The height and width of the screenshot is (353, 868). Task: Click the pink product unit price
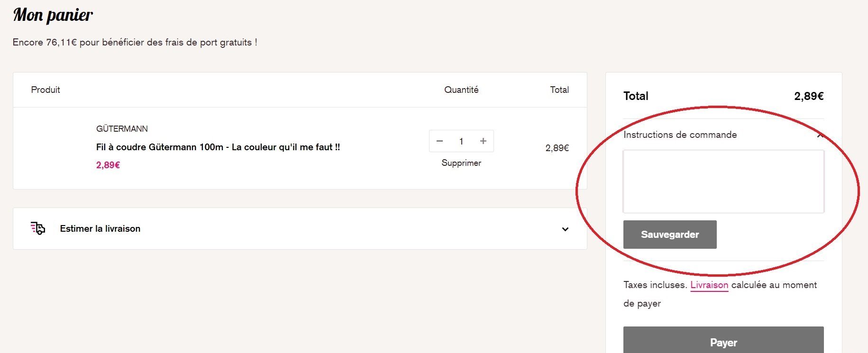click(108, 165)
